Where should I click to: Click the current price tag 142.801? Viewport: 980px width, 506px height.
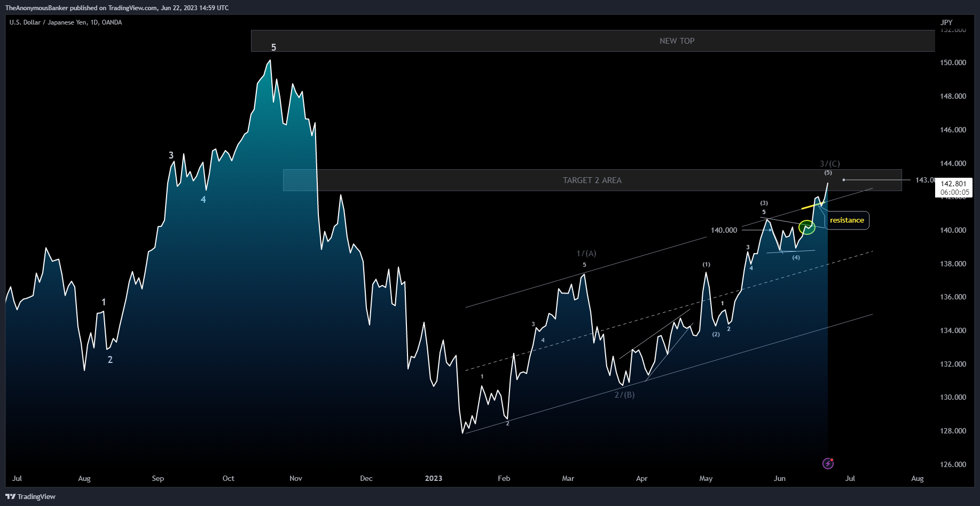[x=953, y=184]
